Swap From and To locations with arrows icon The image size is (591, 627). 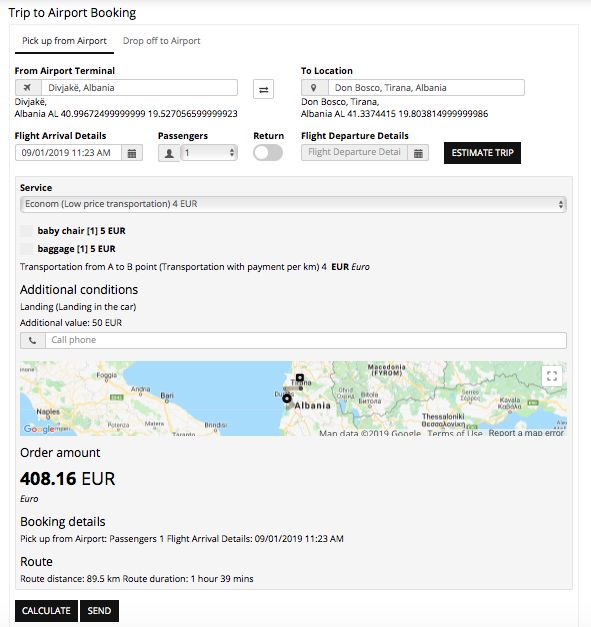click(263, 89)
